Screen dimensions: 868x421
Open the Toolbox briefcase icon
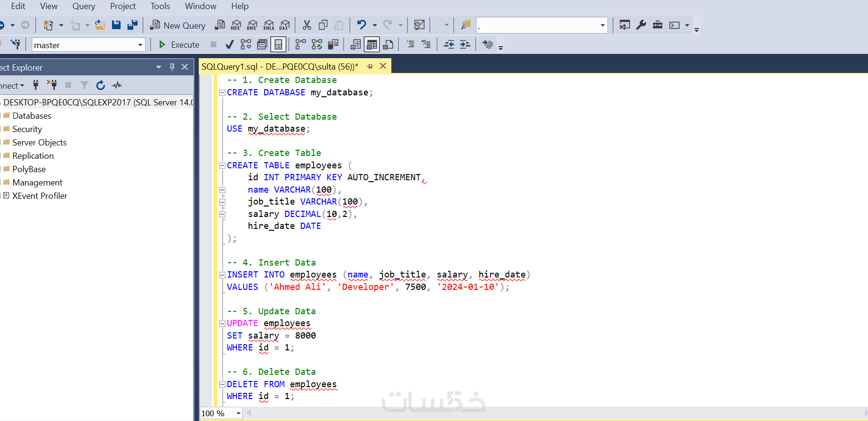point(658,25)
